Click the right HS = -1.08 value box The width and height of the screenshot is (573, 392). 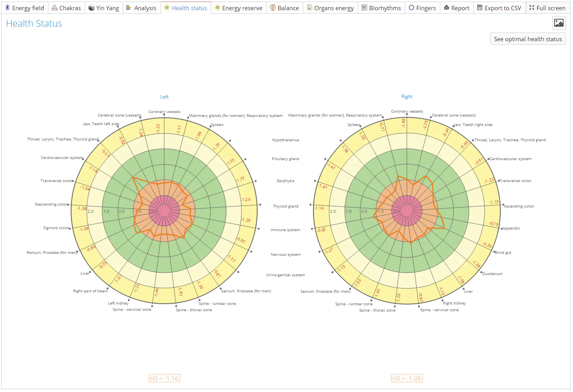click(407, 378)
